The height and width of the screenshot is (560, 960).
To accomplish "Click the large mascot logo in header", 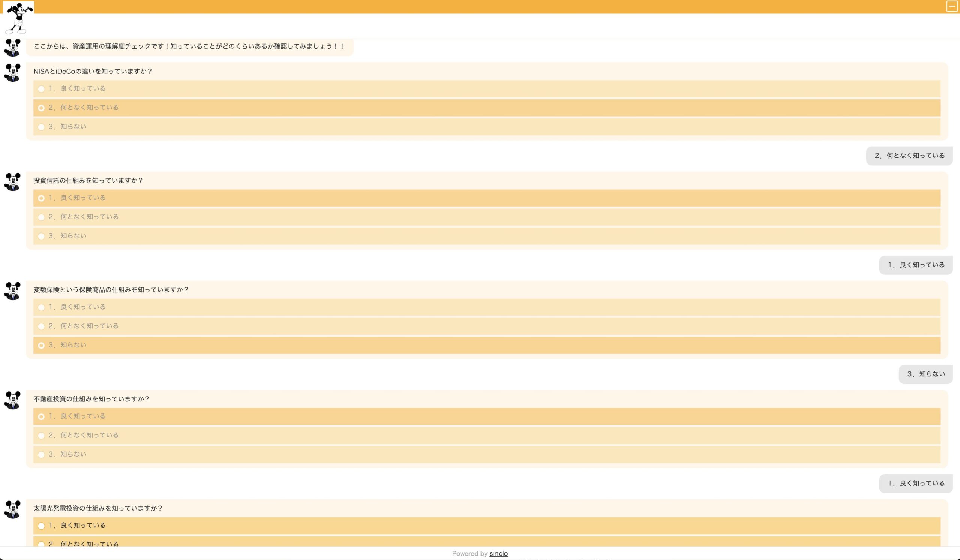I will click(x=18, y=19).
